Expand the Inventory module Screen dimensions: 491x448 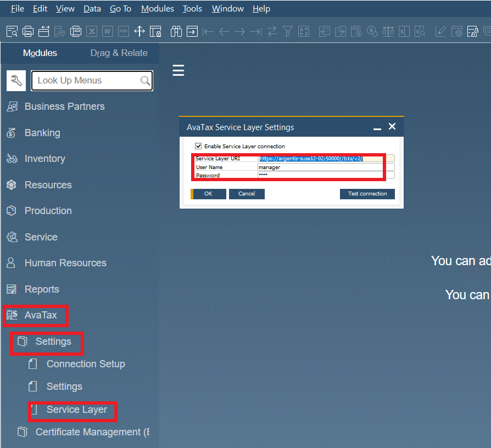[45, 159]
